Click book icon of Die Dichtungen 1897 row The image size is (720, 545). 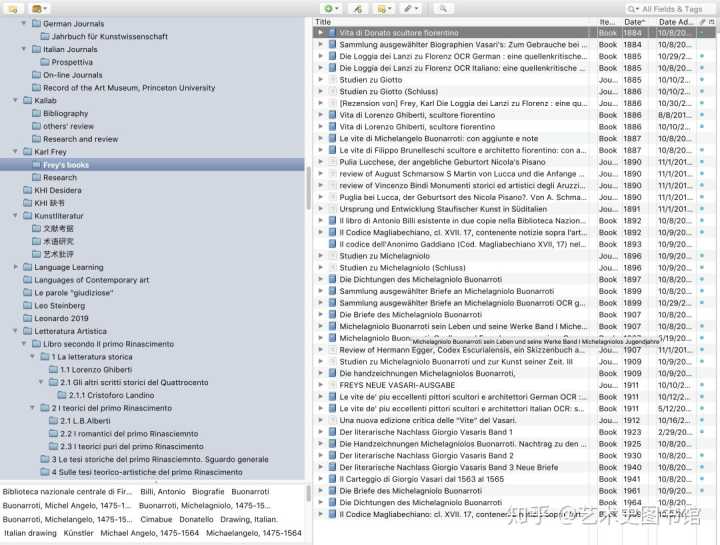tap(332, 279)
